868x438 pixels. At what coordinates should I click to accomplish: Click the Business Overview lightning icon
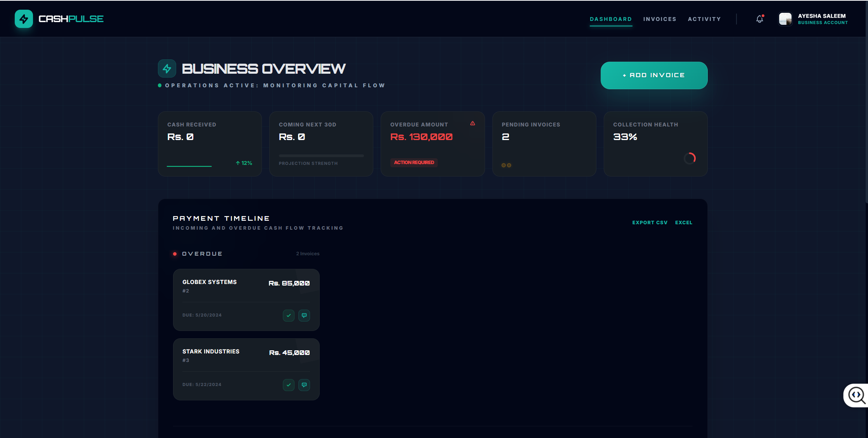coord(167,69)
